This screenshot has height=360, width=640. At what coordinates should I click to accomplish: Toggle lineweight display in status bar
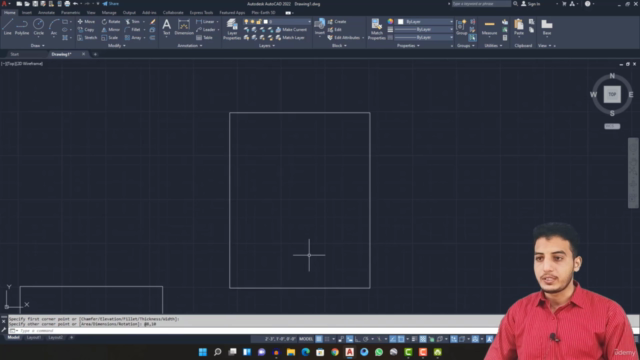(x=414, y=339)
